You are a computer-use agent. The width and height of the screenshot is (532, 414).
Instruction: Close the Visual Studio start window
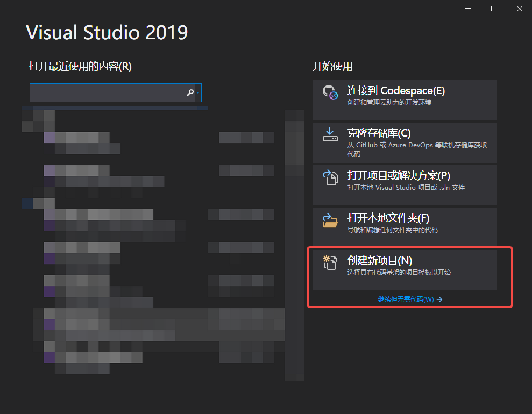520,9
